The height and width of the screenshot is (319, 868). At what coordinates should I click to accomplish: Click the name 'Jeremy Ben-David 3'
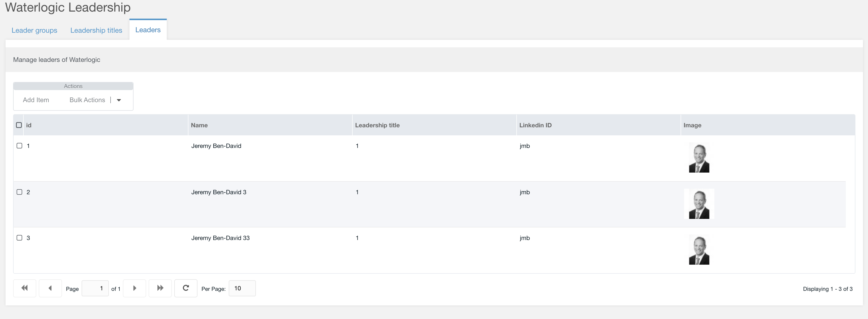pos(219,192)
